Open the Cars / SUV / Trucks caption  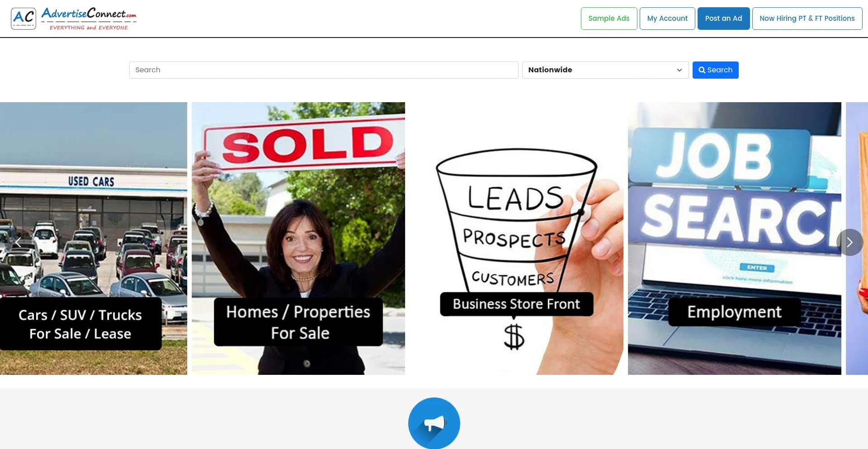click(80, 324)
